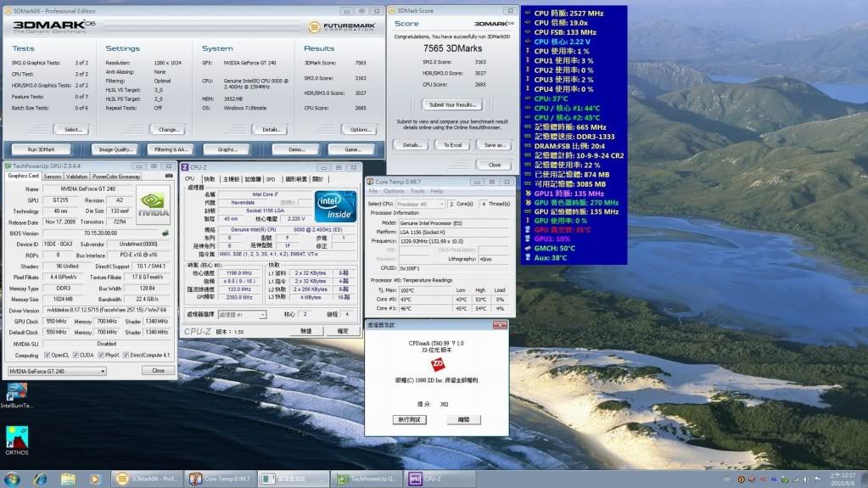This screenshot has height=488, width=868.
Task: Toggle the CUDA checkbox in GPU-Z
Action: (74, 355)
